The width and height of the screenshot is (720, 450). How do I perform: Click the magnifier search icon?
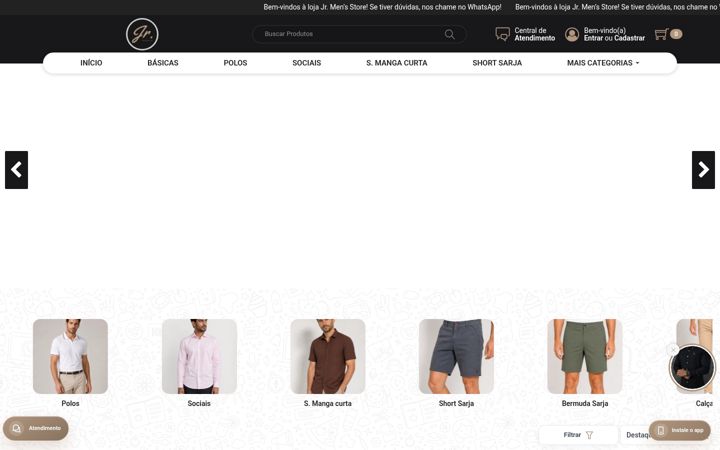(x=450, y=34)
